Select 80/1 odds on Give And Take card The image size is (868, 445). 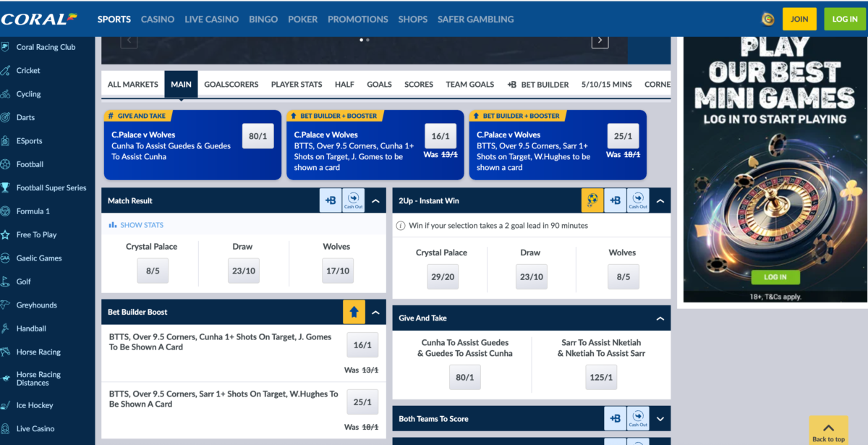coord(258,136)
